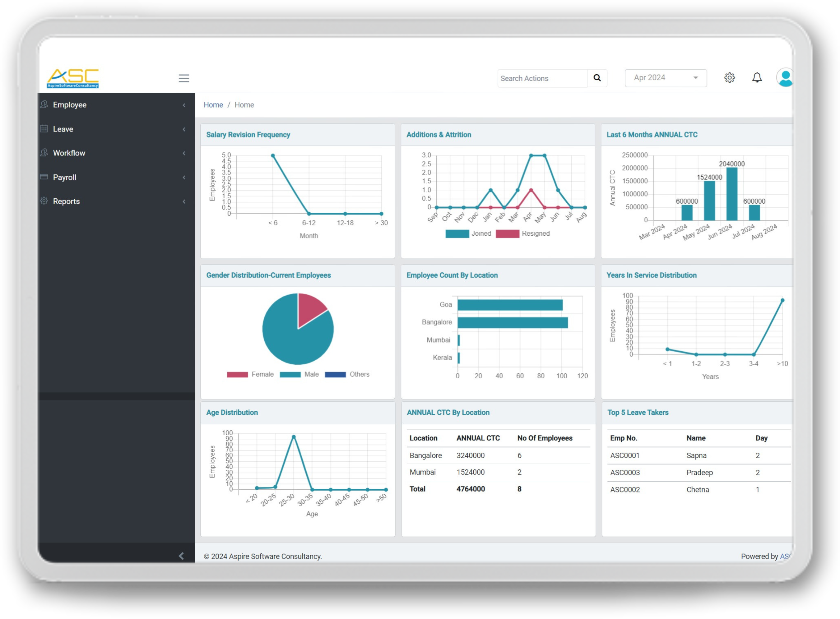840x619 pixels.
Task: Click the ASC logo
Action: 73,78
